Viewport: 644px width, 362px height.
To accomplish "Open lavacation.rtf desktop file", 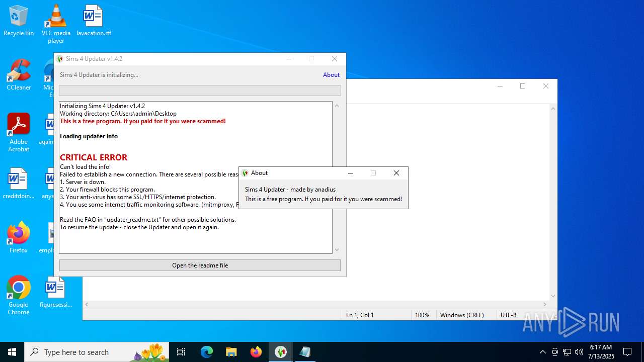I will 94,21.
